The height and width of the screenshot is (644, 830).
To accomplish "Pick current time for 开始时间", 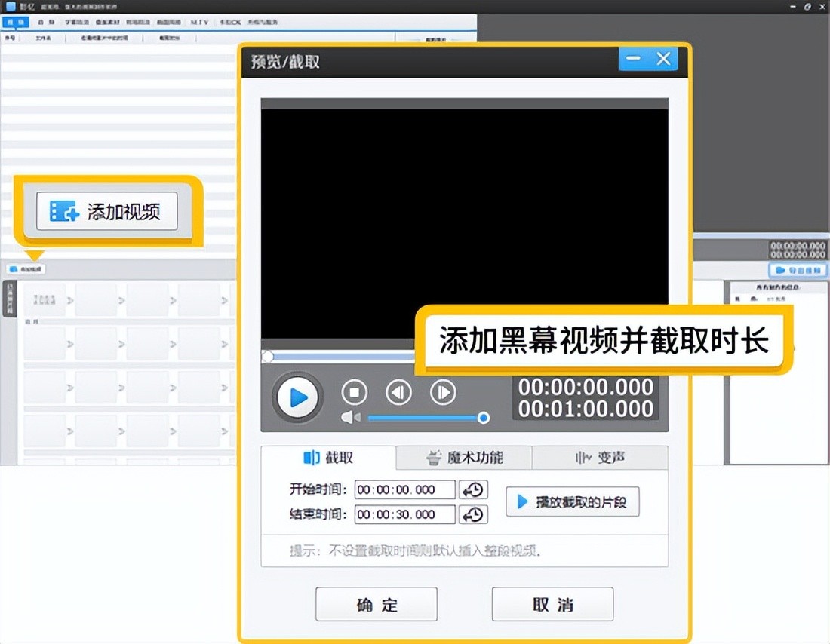I will pos(473,490).
